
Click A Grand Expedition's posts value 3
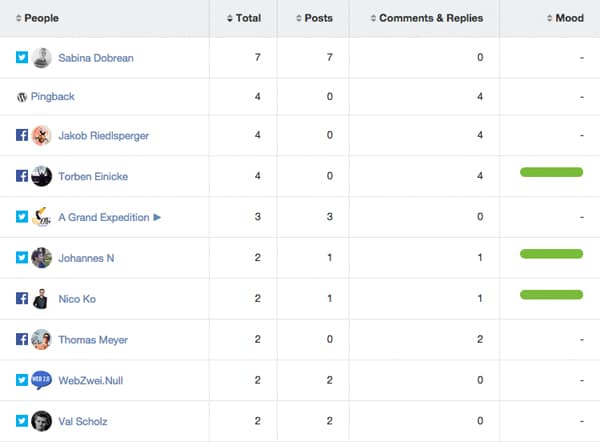pos(329,217)
